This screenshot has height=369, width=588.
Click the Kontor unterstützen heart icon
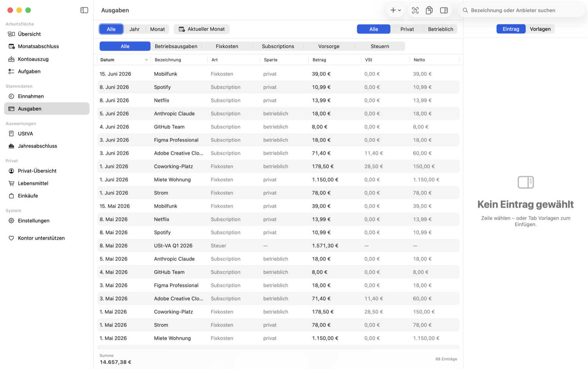point(11,238)
